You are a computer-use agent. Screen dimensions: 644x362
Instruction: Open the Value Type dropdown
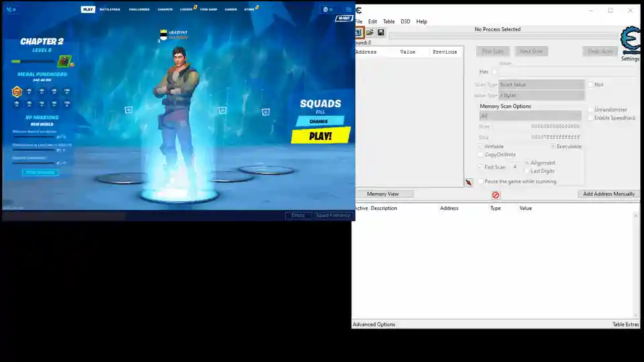tap(541, 96)
